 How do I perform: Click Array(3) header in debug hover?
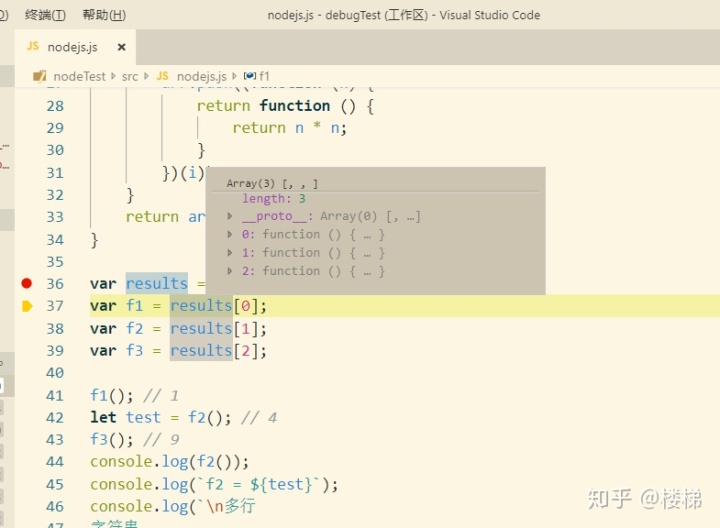point(272,184)
